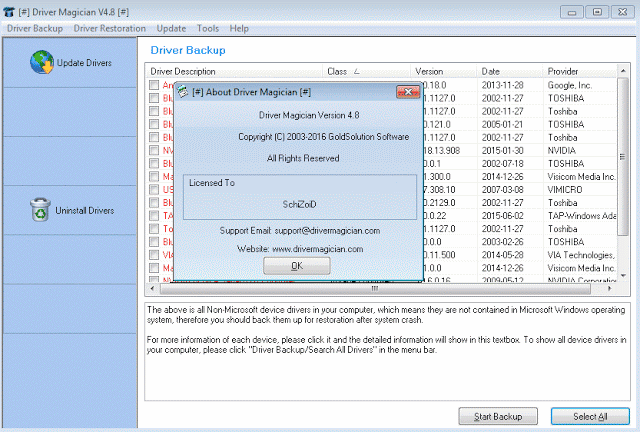Screen dimensions: 640x432
Task: Click the Driver Magician Version 4.8 text
Action: 309,115
